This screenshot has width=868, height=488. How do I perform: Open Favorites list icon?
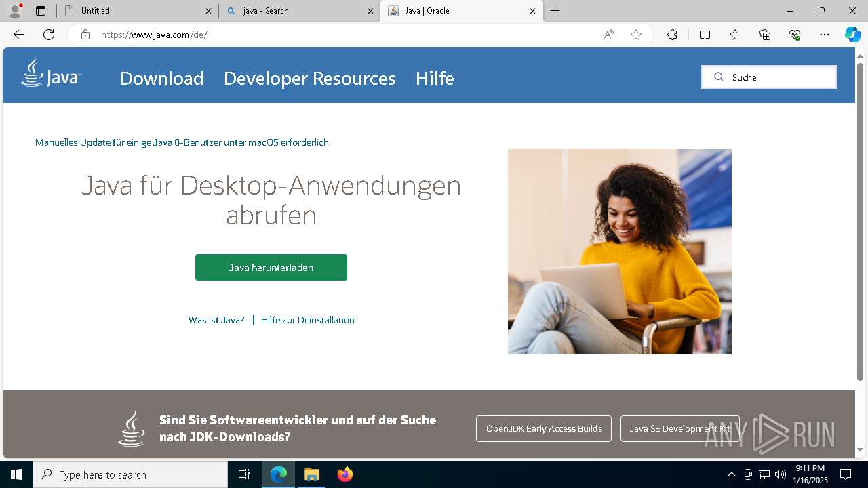[x=735, y=35]
